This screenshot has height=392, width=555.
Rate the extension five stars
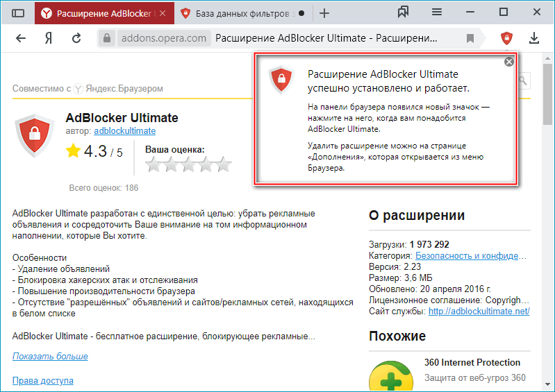pyautogui.click(x=224, y=164)
